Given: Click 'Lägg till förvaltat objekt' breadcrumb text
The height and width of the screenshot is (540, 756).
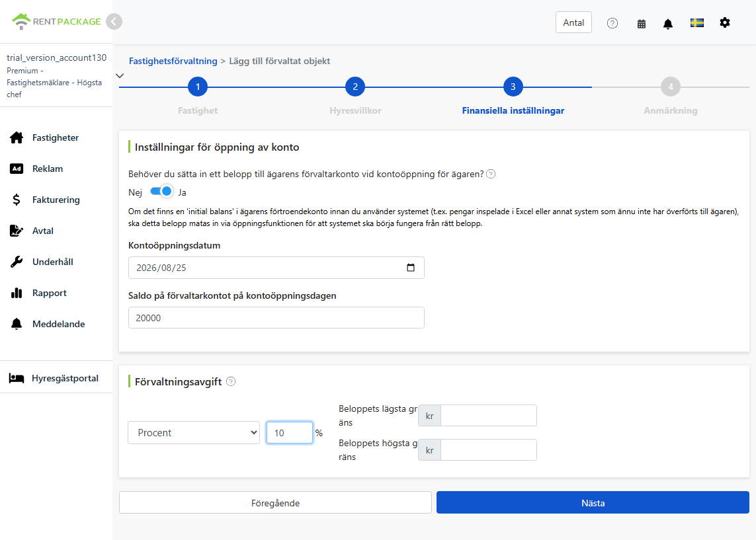Looking at the screenshot, I should [280, 61].
